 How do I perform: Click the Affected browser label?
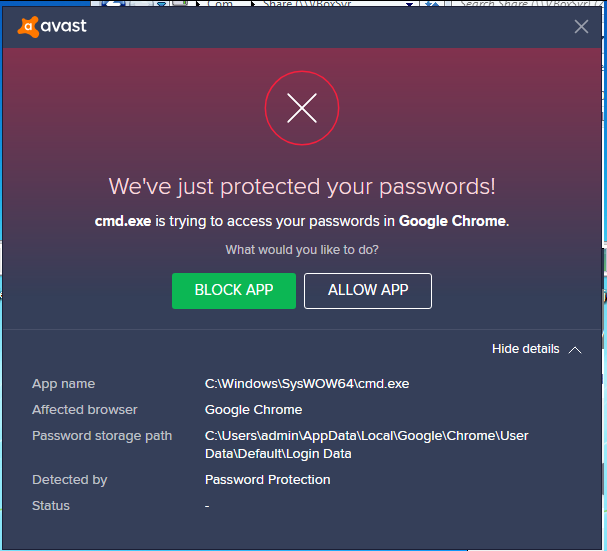click(x=85, y=410)
